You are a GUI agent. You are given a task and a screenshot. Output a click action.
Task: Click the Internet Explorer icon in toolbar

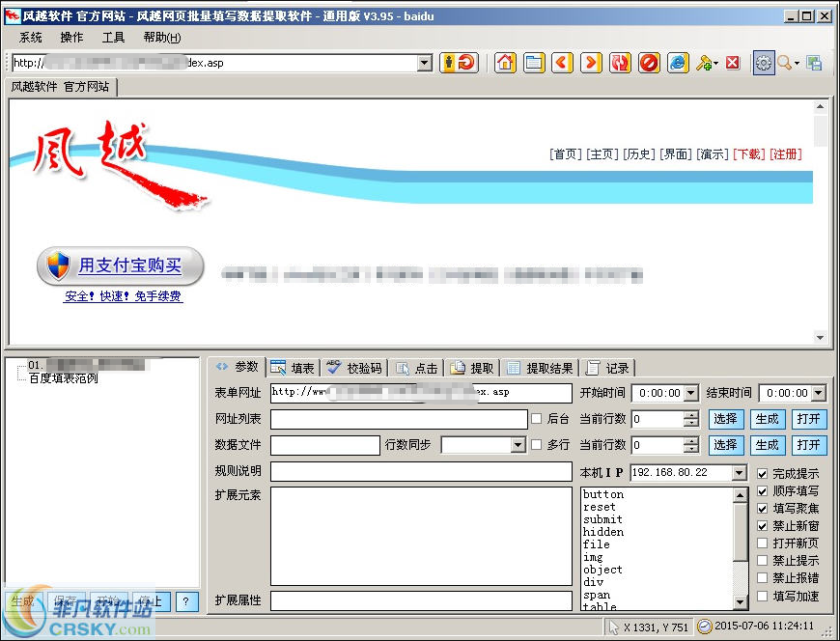pyautogui.click(x=678, y=63)
